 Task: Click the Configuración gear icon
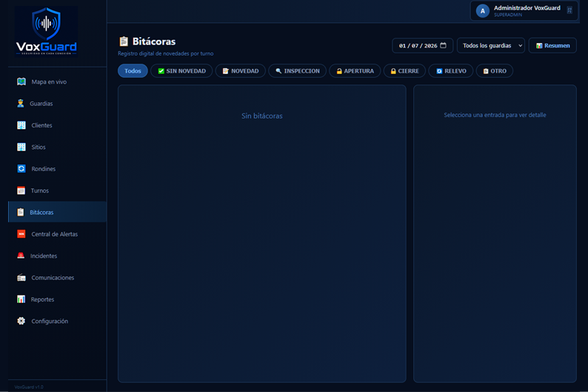pyautogui.click(x=21, y=321)
